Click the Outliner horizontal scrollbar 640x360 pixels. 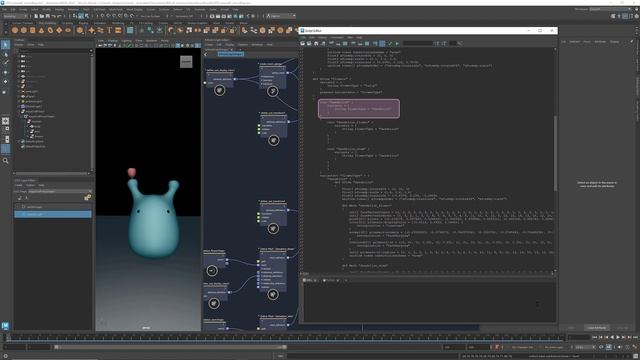click(x=51, y=173)
